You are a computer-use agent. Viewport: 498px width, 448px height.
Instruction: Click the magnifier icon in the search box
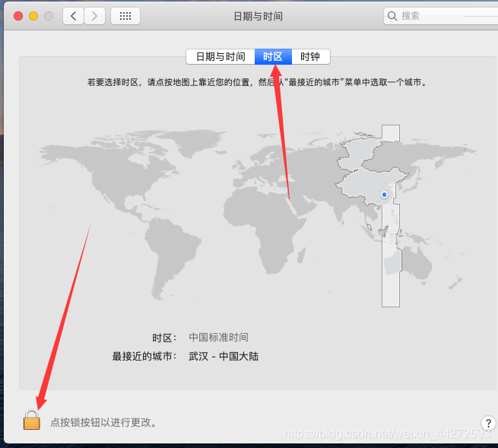pyautogui.click(x=392, y=16)
